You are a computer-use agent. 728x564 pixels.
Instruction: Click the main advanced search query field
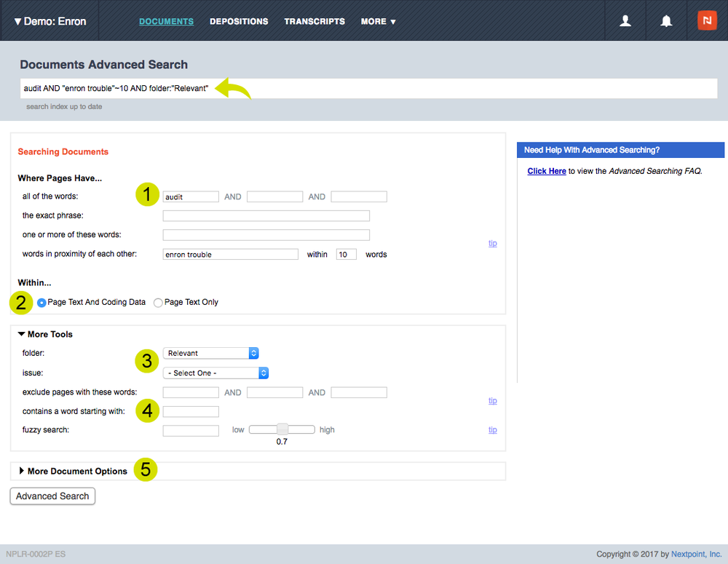click(x=368, y=88)
